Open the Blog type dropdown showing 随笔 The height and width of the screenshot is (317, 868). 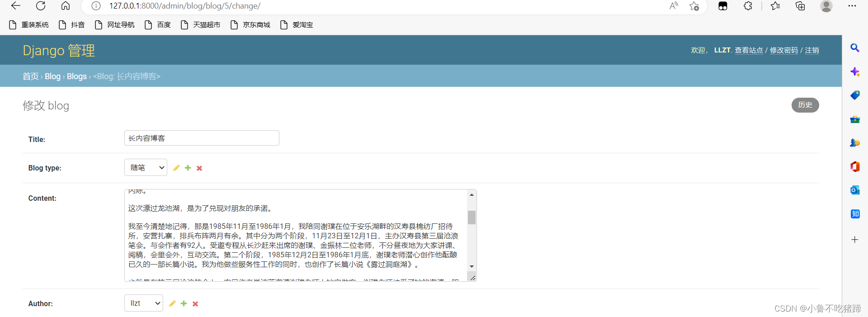pos(146,167)
